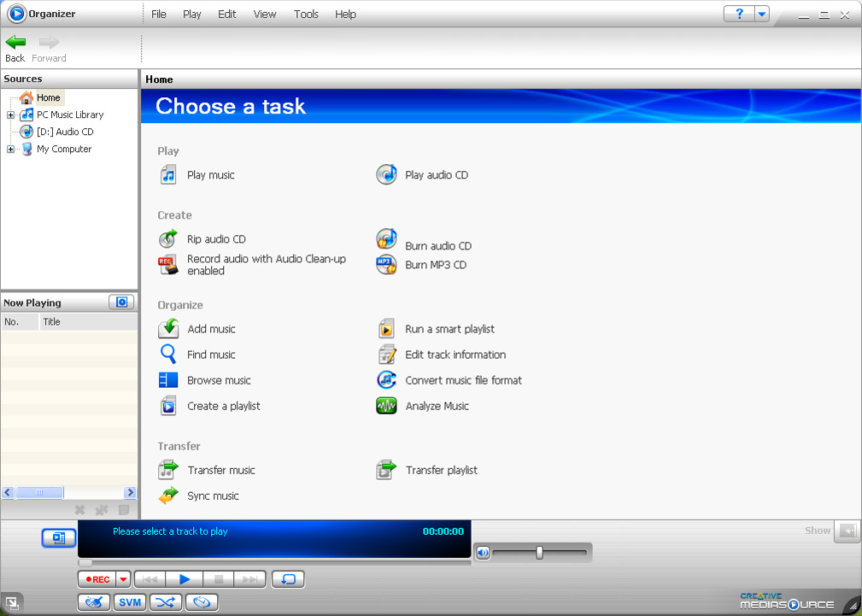Click the Rip audio CD icon
Image resolution: width=862 pixels, height=616 pixels.
pyautogui.click(x=168, y=239)
